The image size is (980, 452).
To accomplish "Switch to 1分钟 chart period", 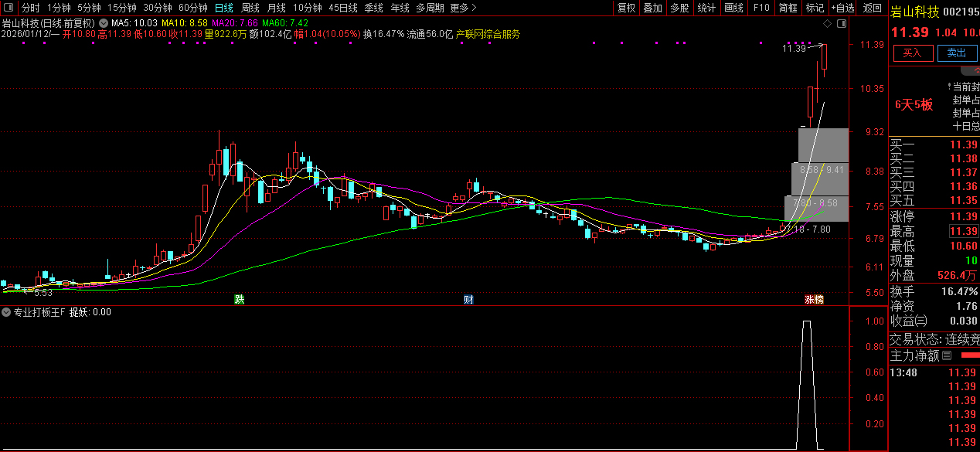I will pyautogui.click(x=59, y=8).
